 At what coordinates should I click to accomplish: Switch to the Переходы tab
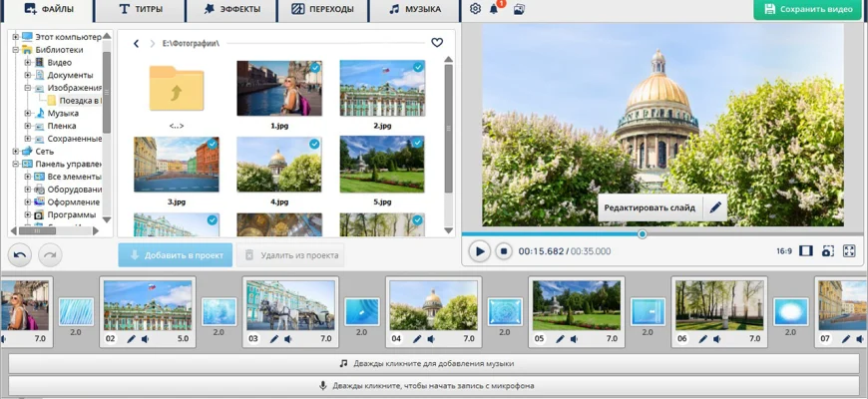point(322,9)
